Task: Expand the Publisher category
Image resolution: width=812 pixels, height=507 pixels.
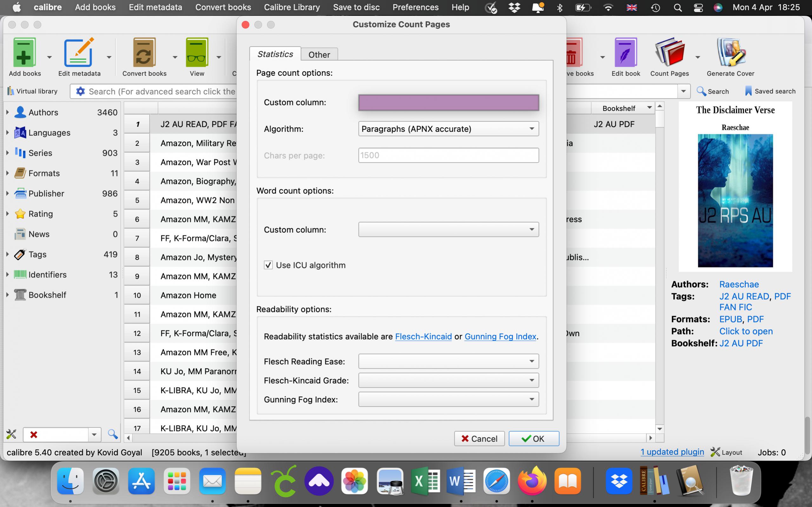Action: coord(7,193)
